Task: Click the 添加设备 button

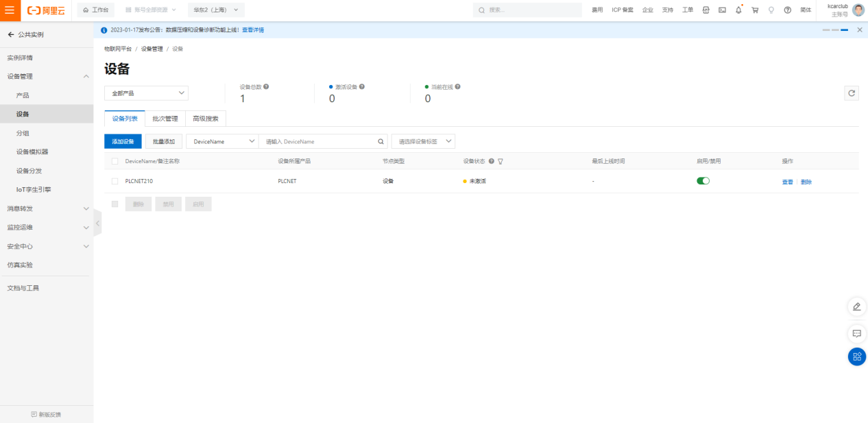Action: 123,141
